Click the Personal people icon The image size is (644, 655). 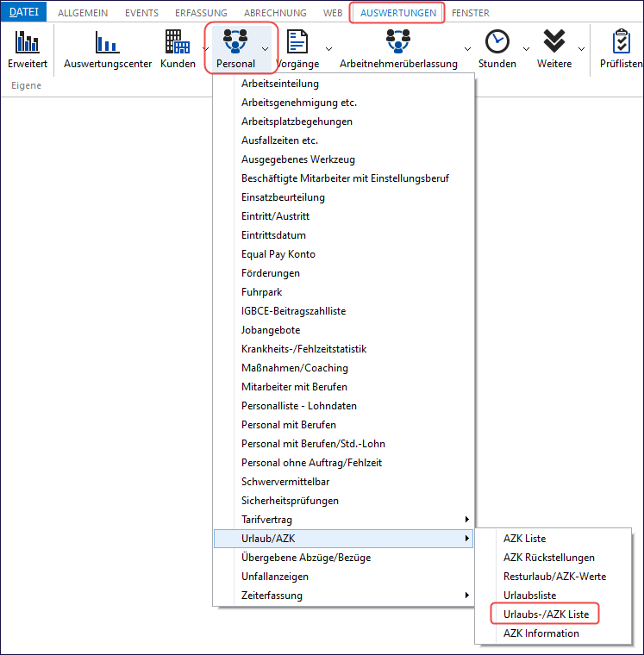[235, 41]
